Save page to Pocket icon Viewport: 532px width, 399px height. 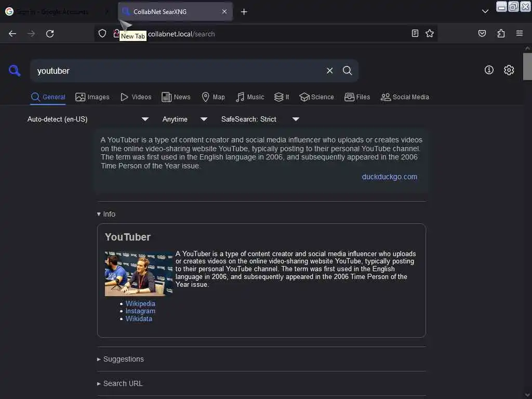point(482,33)
